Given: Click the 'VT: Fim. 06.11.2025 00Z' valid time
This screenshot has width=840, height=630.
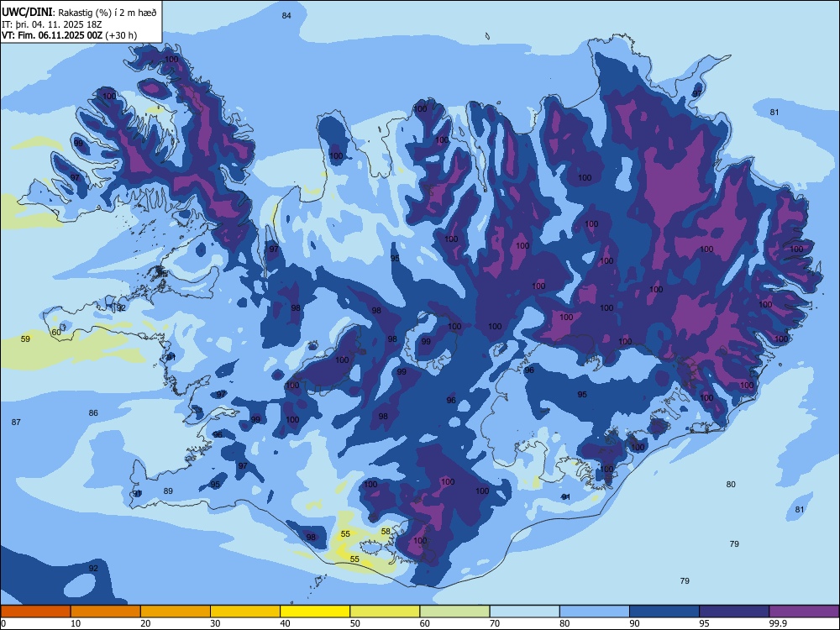Looking at the screenshot, I should tap(52, 35).
